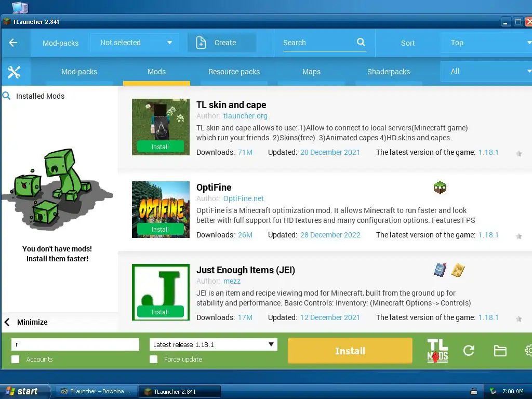Expand the Latest release 1.18.1 version dropdown

[x=214, y=345]
